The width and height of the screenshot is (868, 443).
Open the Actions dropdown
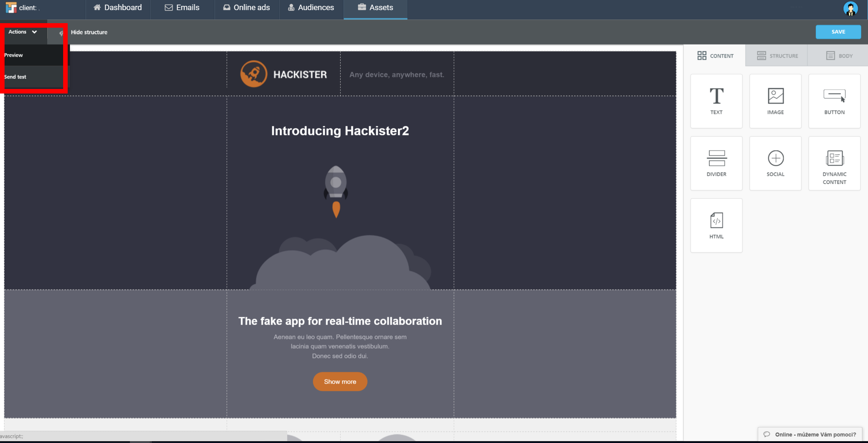coord(23,32)
